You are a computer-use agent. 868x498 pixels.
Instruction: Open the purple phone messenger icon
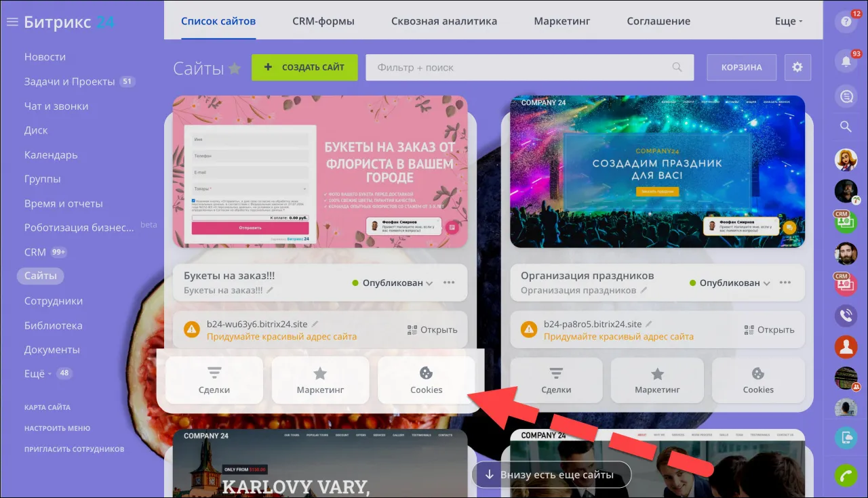[846, 316]
